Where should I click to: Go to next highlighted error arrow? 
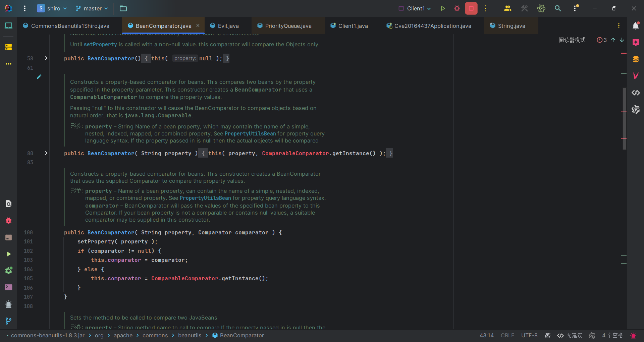(622, 40)
